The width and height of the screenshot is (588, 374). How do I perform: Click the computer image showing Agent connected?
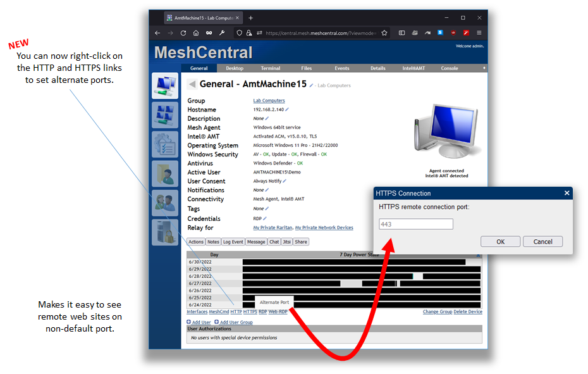(446, 132)
